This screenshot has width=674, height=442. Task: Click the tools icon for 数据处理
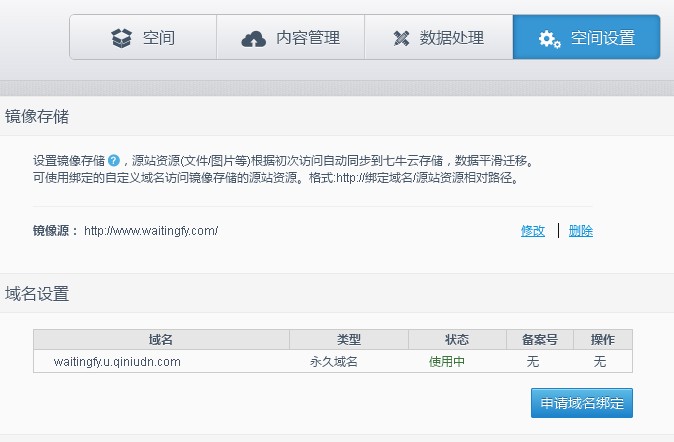pyautogui.click(x=402, y=39)
